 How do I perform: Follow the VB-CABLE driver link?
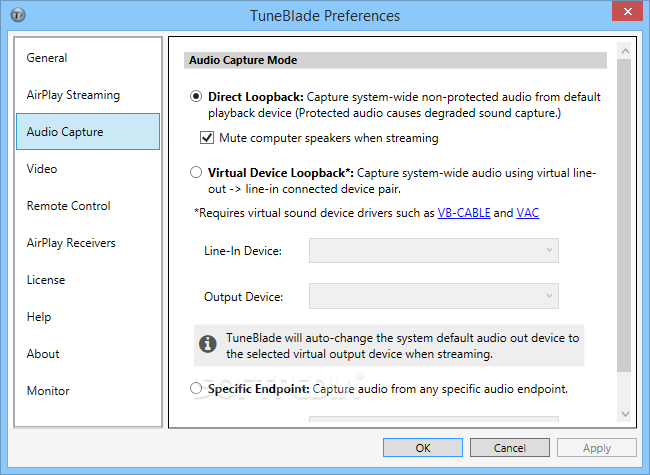click(464, 213)
